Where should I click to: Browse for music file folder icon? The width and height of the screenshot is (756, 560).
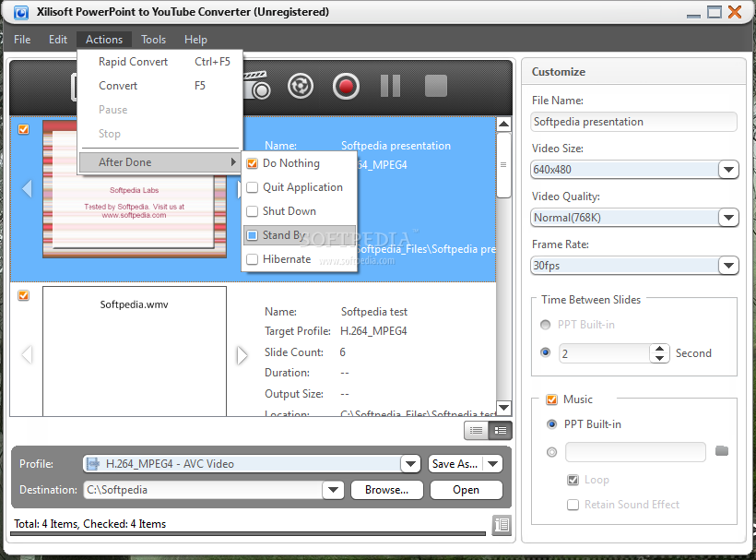pyautogui.click(x=722, y=451)
